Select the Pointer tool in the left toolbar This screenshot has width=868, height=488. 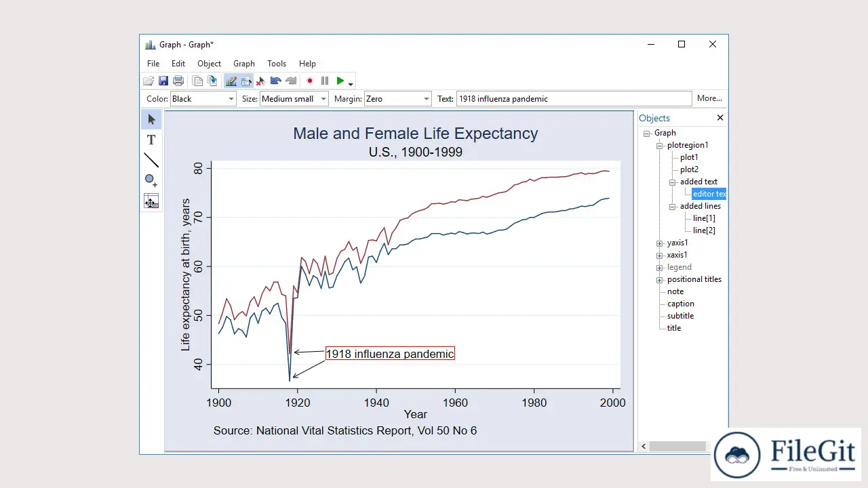[x=151, y=119]
